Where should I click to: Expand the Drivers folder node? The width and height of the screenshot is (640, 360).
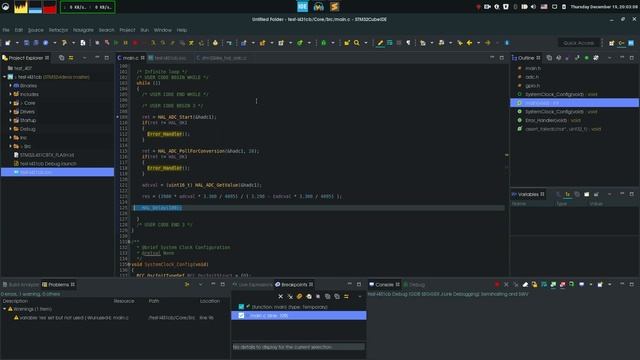(x=11, y=111)
